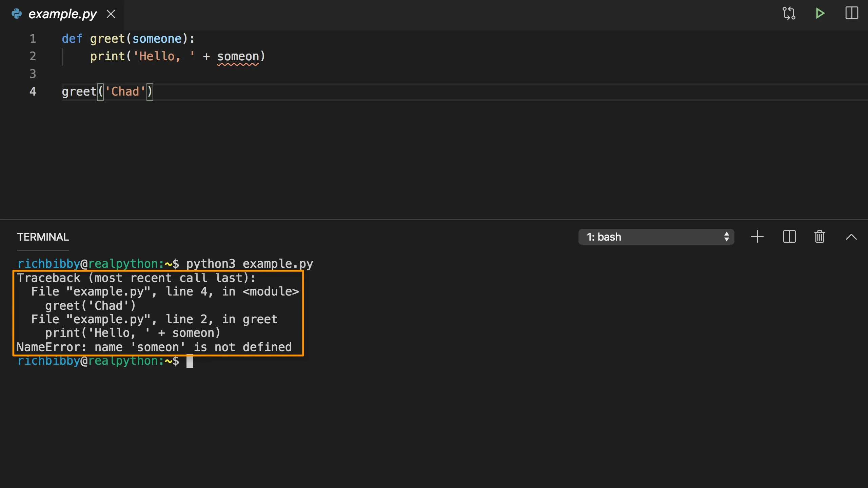Kill terminal using trash icon
Screen dimensions: 868x488
pyautogui.click(x=820, y=237)
